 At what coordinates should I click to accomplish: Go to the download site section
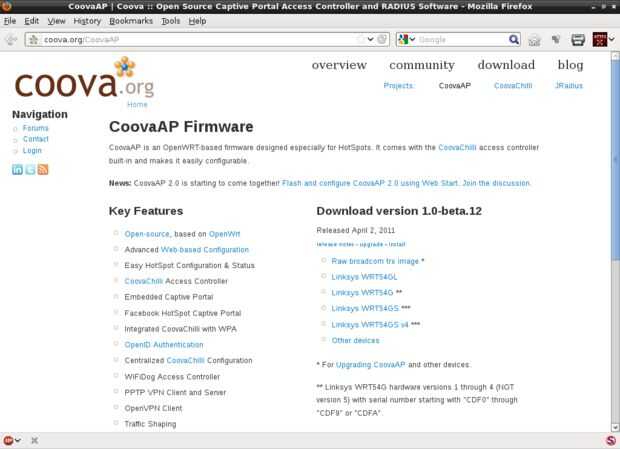[506, 65]
